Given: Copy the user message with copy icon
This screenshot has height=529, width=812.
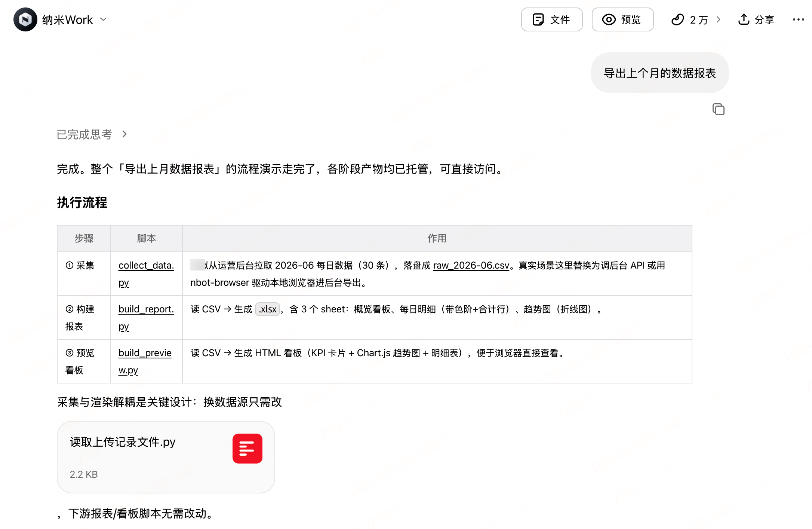Looking at the screenshot, I should (x=718, y=109).
